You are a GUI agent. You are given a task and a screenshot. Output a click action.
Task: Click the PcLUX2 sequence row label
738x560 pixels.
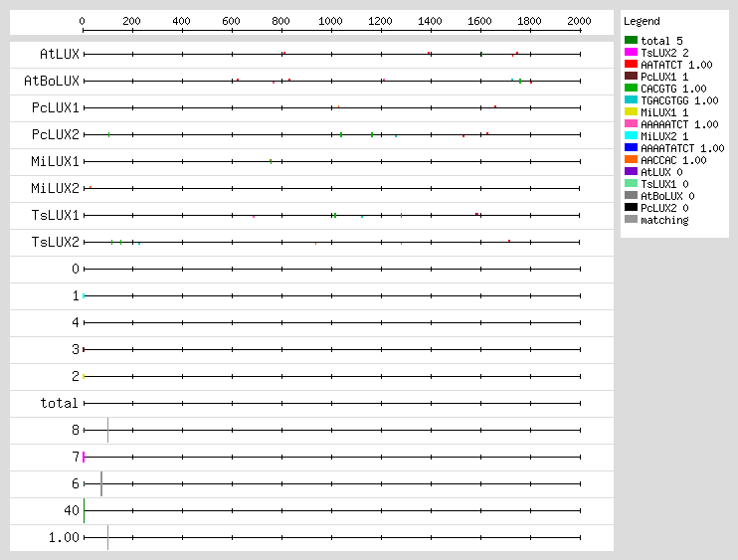pos(55,134)
